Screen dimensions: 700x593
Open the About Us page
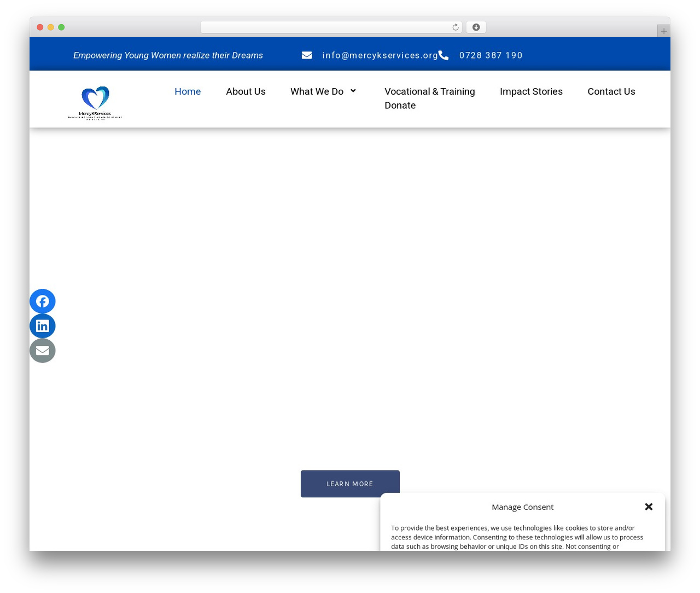pyautogui.click(x=246, y=91)
